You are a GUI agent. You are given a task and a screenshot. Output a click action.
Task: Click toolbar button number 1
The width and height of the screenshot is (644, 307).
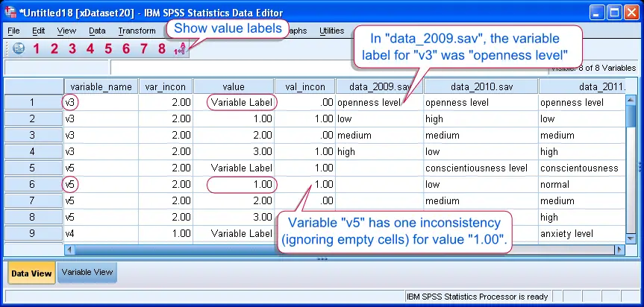click(x=35, y=49)
